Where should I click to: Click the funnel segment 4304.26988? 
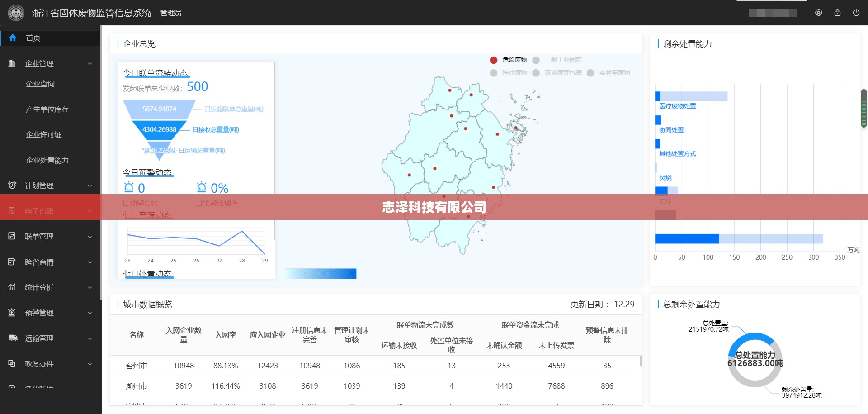(159, 129)
